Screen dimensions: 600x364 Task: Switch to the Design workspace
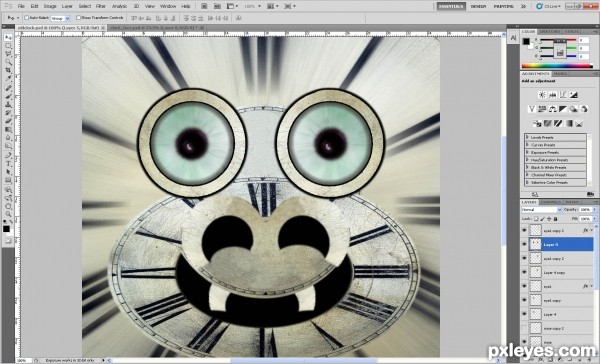click(x=478, y=6)
